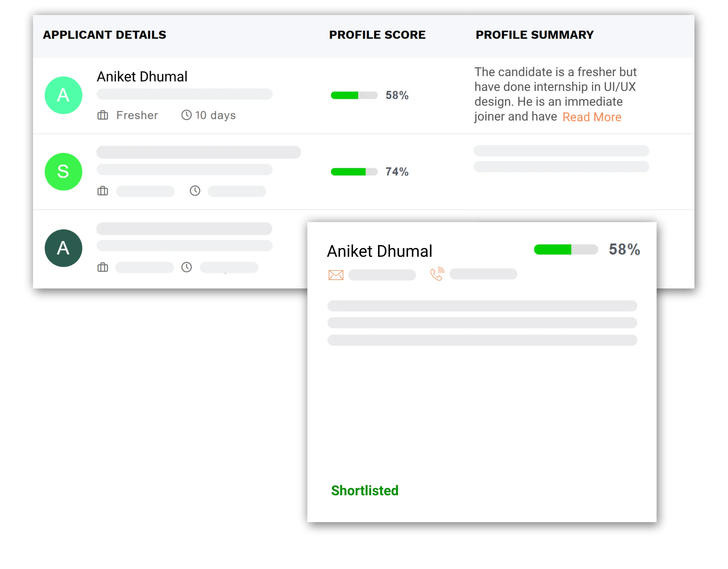This screenshot has width=728, height=569.
Task: Click the 74% profile score bar
Action: [x=354, y=172]
